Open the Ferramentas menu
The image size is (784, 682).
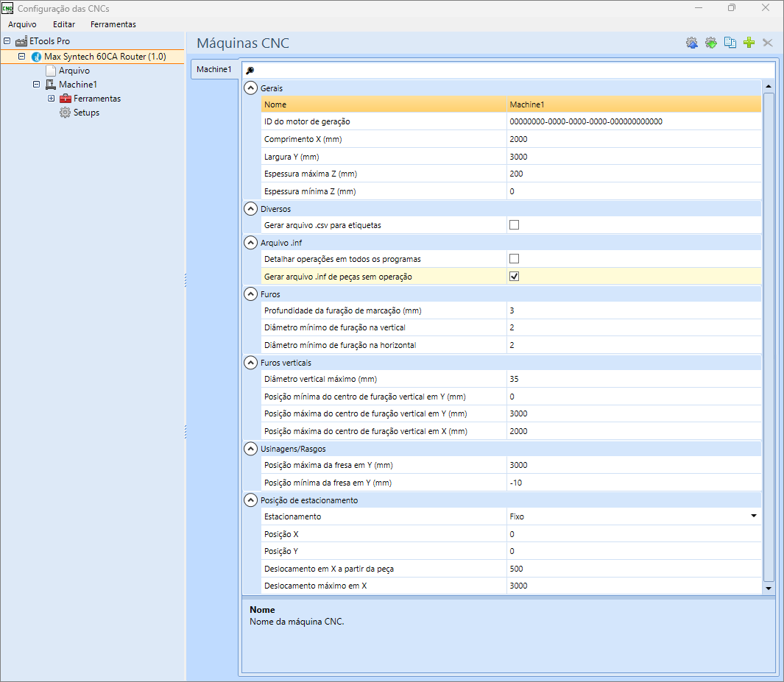click(x=113, y=24)
